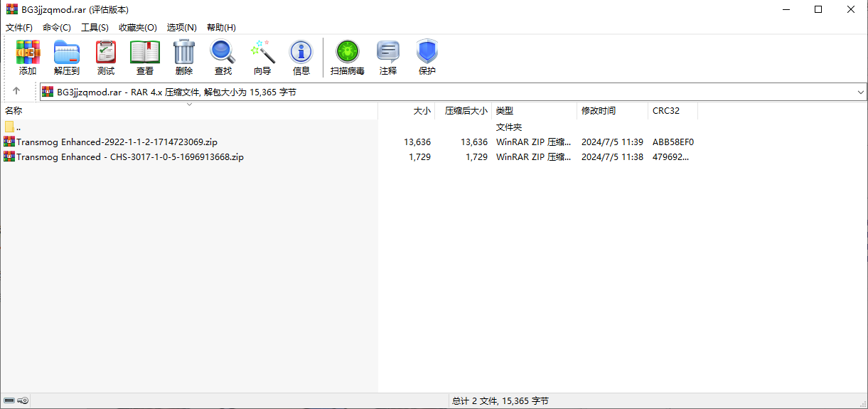Click the 文件夹 type label in parent row
868x409 pixels.
point(509,127)
